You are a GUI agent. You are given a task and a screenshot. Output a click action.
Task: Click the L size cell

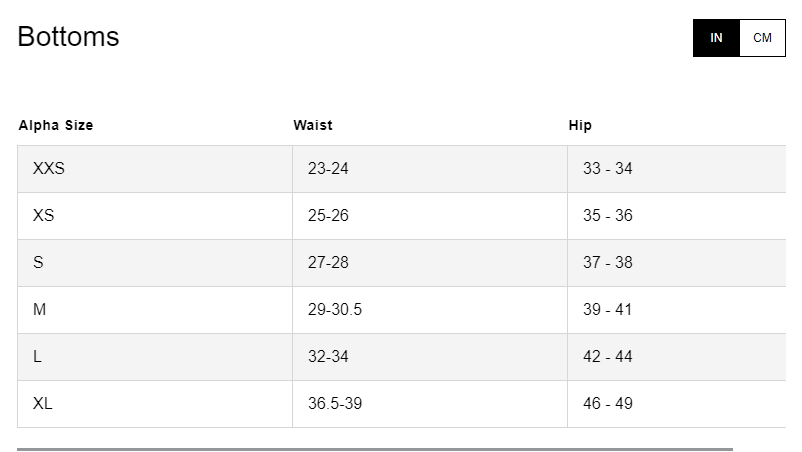(x=38, y=357)
